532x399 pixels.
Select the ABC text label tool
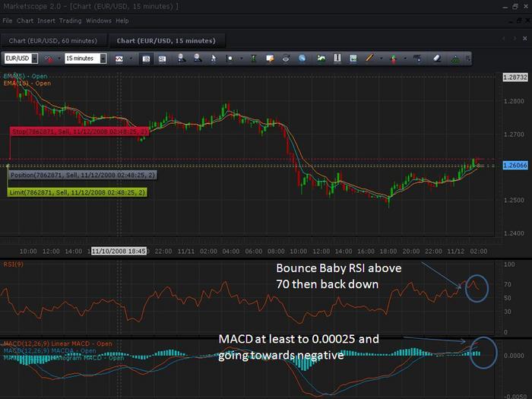[417, 59]
